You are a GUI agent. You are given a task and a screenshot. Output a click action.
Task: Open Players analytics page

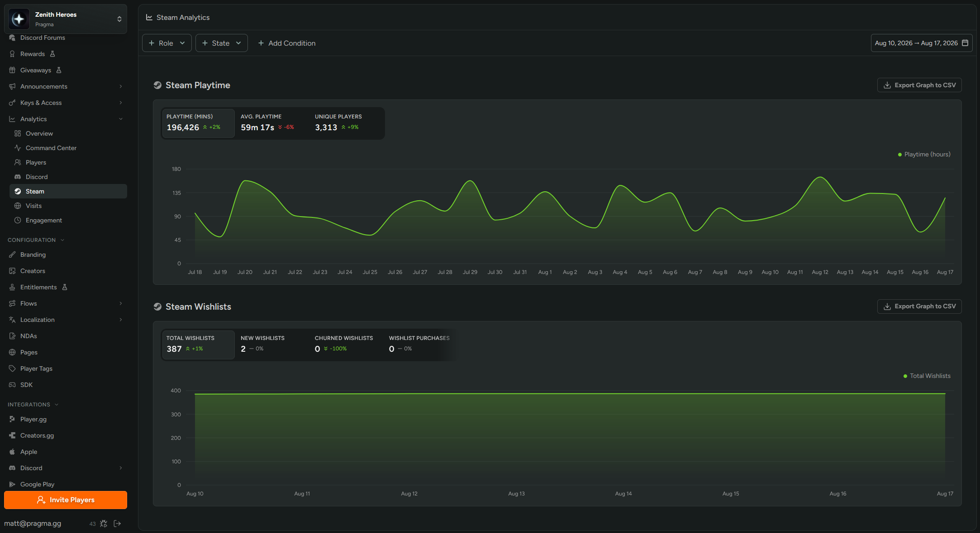point(36,162)
